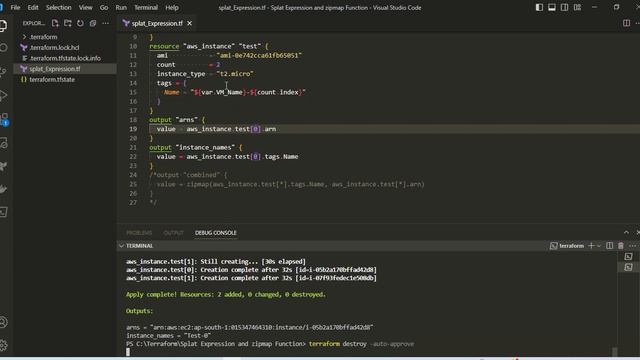Open the Run and Debug view

coord(3,96)
